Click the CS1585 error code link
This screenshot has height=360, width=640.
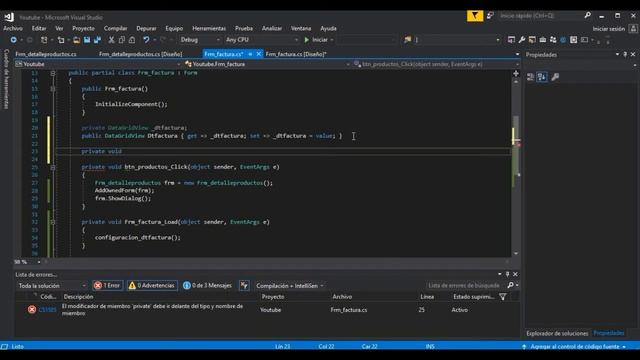coord(47,310)
